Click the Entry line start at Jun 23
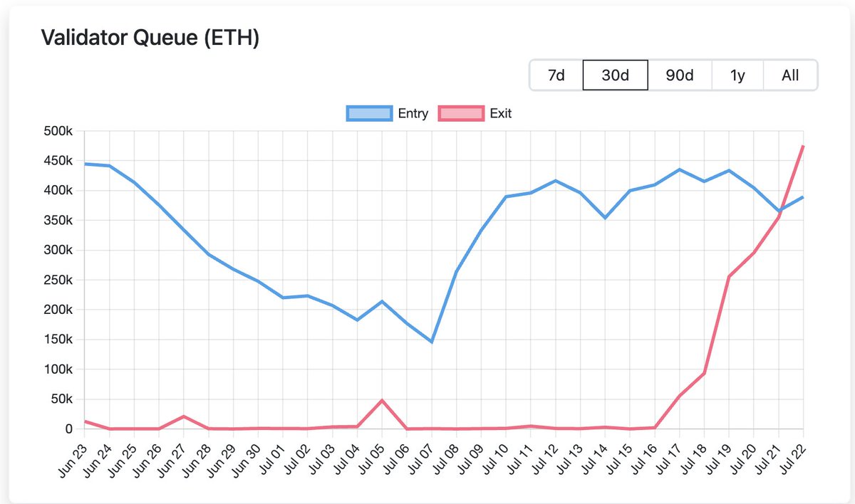Viewport: 855px width, 504px height. pyautogui.click(x=85, y=164)
